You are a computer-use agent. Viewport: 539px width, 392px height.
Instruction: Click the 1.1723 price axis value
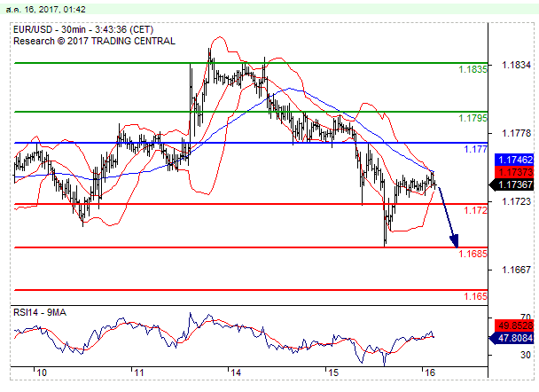point(516,201)
